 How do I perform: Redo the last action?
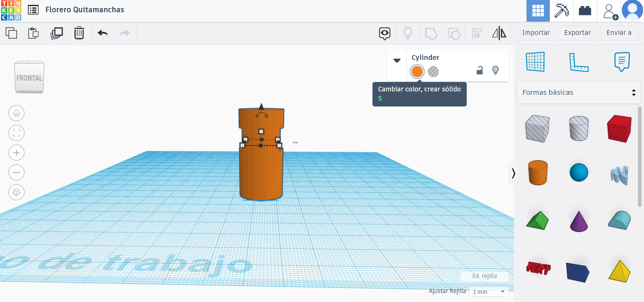click(124, 33)
